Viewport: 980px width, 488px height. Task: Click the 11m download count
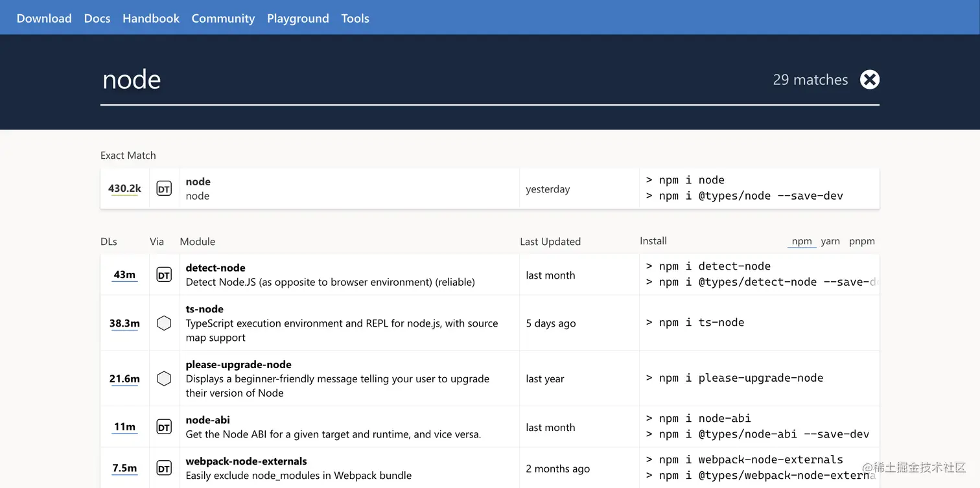(x=124, y=427)
